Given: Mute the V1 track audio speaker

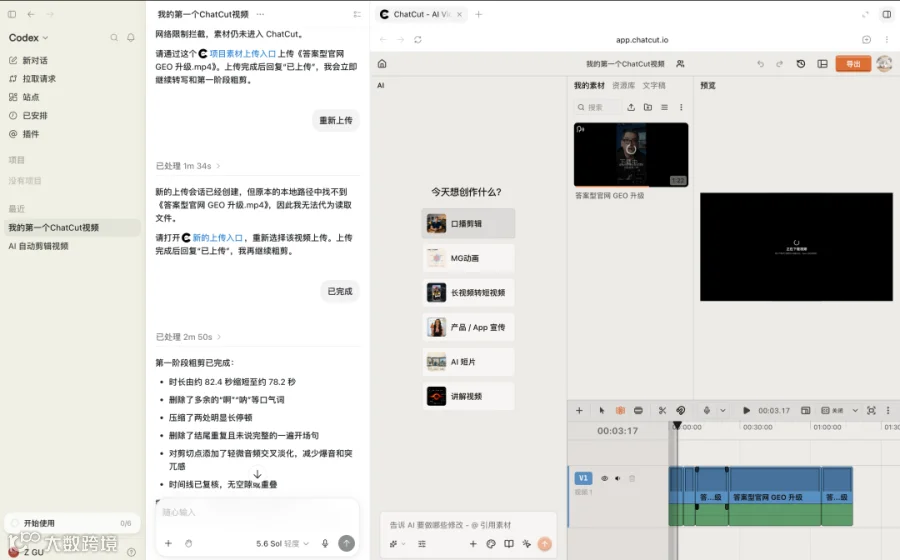Looking at the screenshot, I should click(x=618, y=478).
